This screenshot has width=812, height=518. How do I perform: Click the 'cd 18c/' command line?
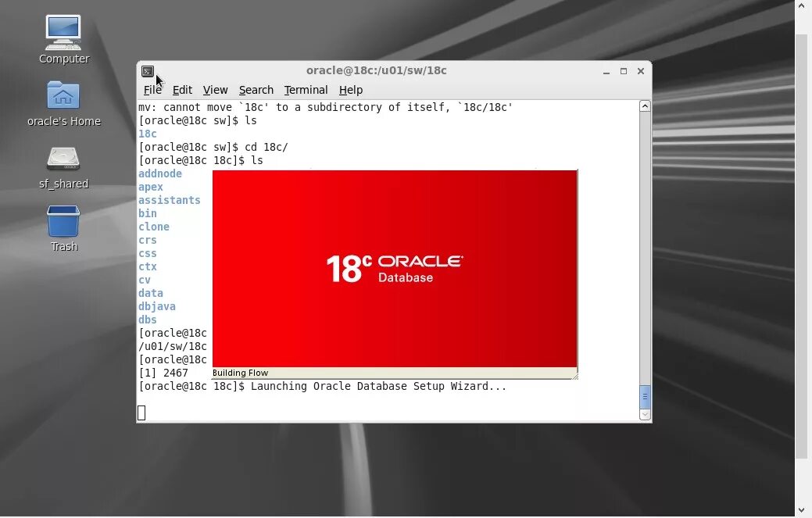[x=213, y=148]
